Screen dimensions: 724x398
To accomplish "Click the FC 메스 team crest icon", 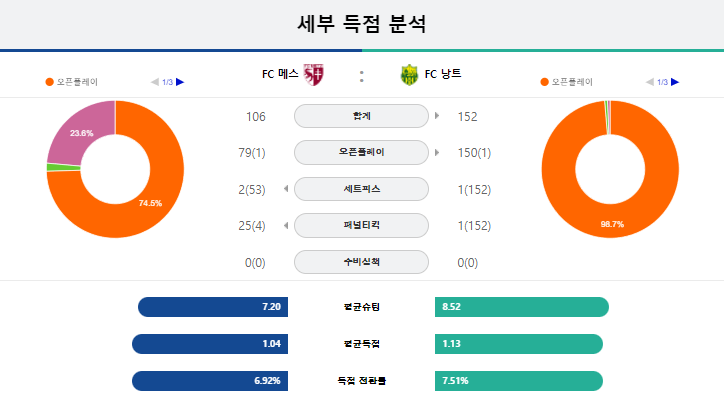I will [314, 75].
